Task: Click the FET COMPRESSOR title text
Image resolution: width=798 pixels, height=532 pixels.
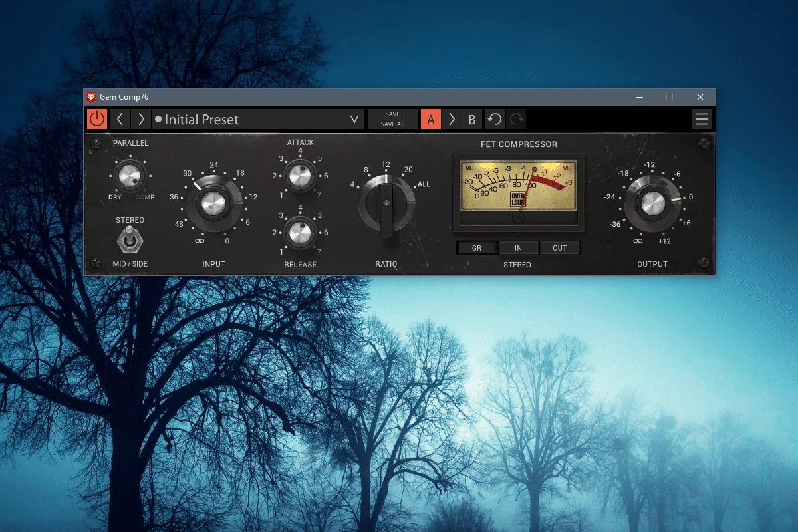Action: click(x=519, y=144)
